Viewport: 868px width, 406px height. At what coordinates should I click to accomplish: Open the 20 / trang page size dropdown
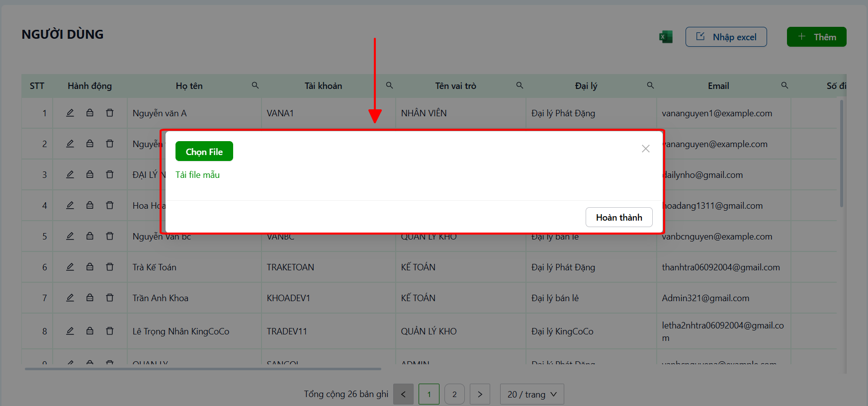(x=532, y=394)
